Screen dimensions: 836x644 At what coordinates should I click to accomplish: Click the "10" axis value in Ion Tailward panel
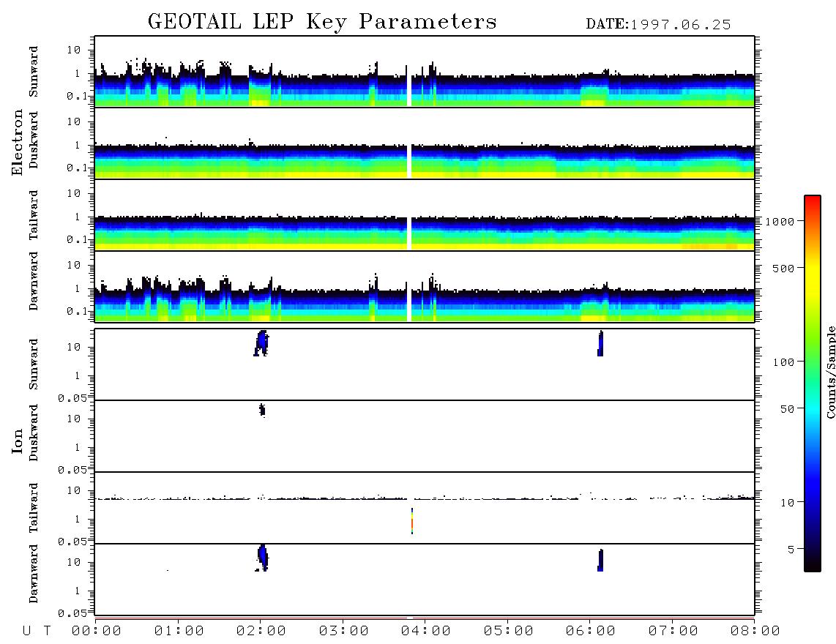[x=74, y=490]
